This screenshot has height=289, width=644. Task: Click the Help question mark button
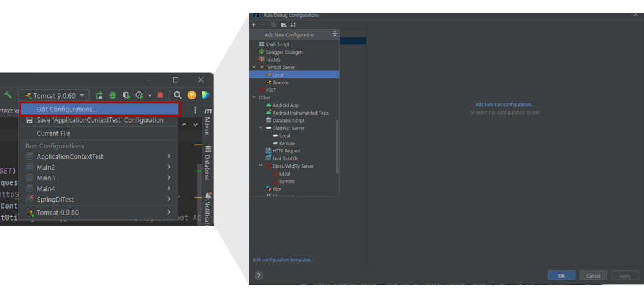tap(259, 276)
